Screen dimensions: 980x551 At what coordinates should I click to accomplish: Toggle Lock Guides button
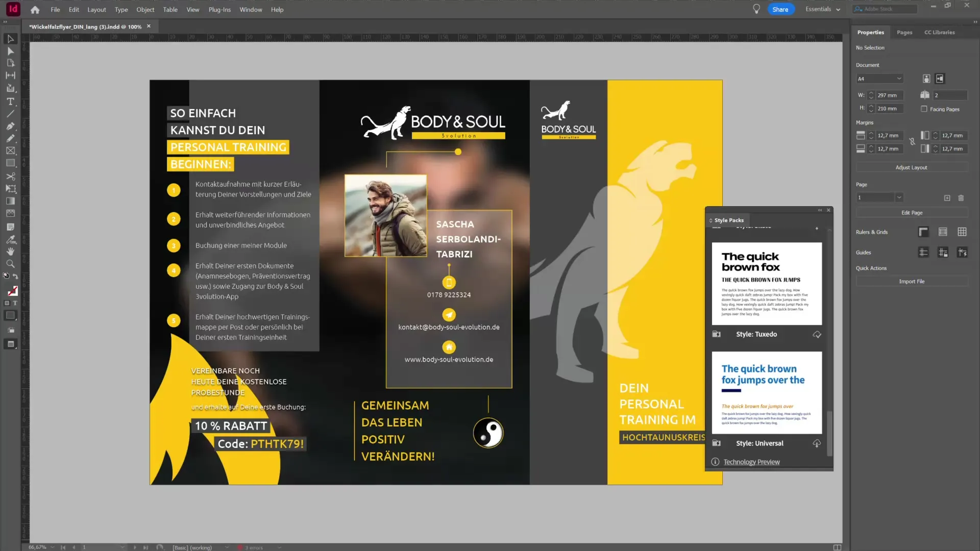point(943,253)
